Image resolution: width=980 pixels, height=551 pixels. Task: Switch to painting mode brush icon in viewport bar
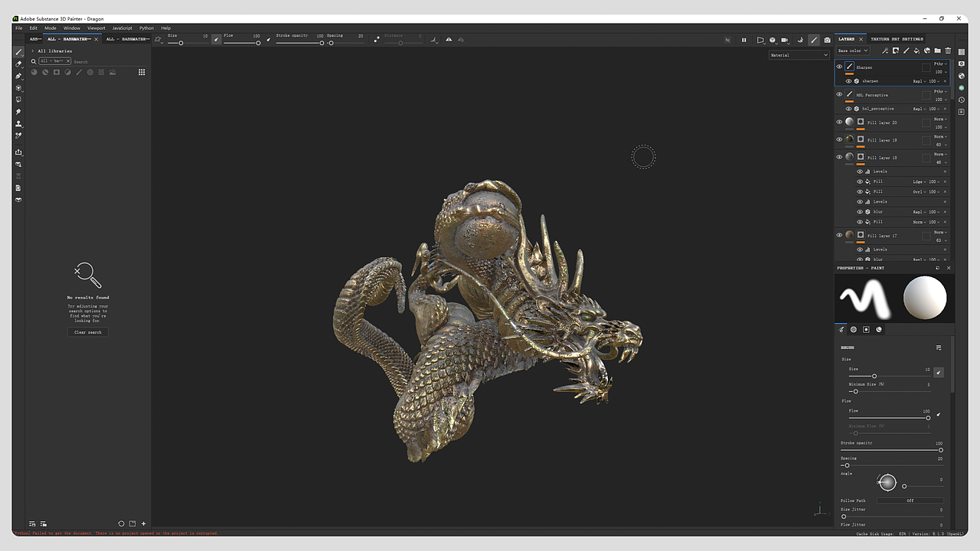click(814, 40)
